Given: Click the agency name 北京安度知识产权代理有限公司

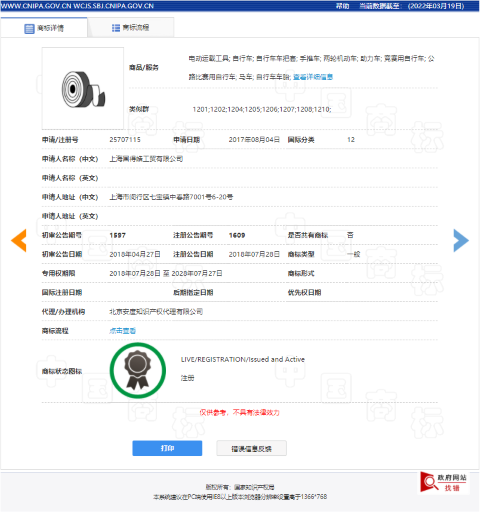Looking at the screenshot, I should (x=156, y=312).
